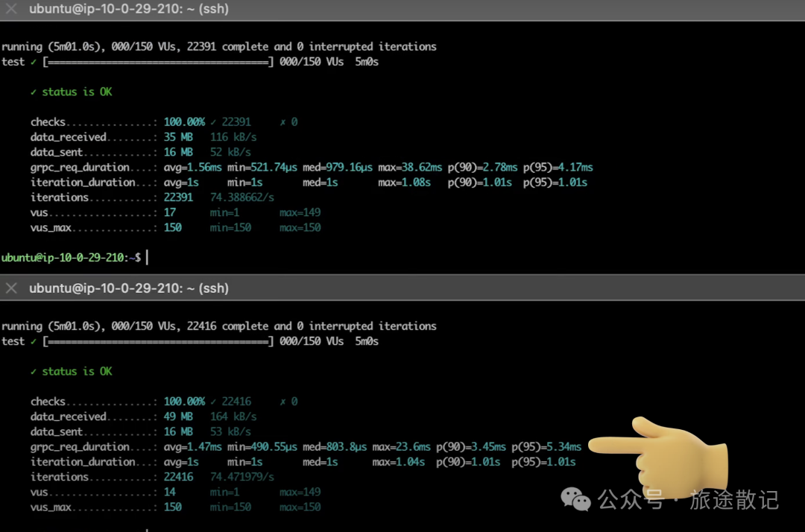Click "22416 complete" in lower running line
This screenshot has height=532, width=805.
[x=227, y=326]
